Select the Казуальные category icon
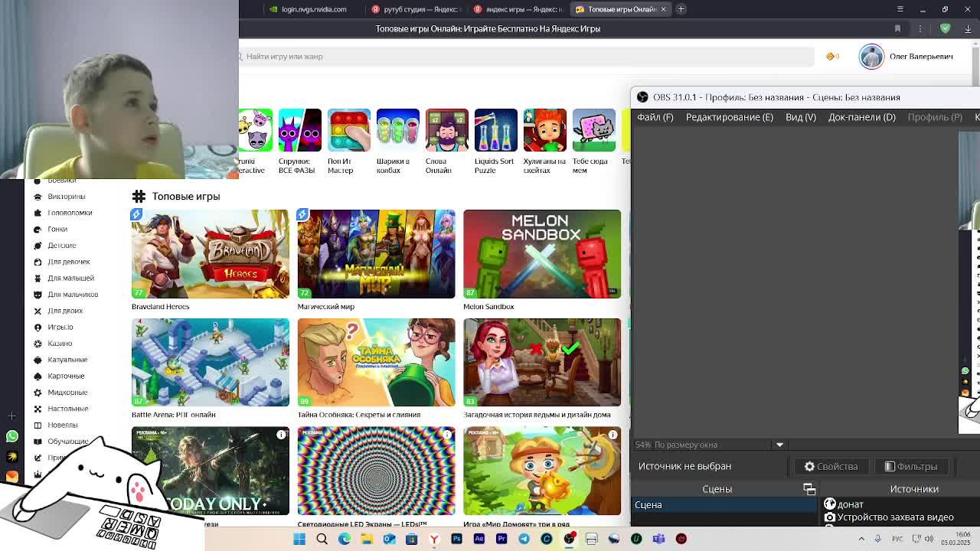This screenshot has height=551, width=980. 38,360
